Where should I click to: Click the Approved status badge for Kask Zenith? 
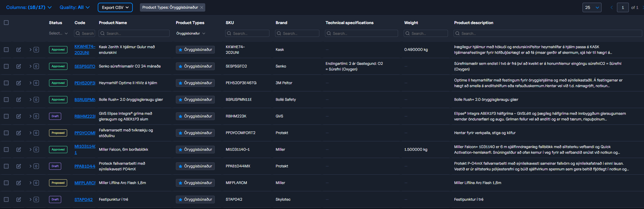click(x=58, y=50)
